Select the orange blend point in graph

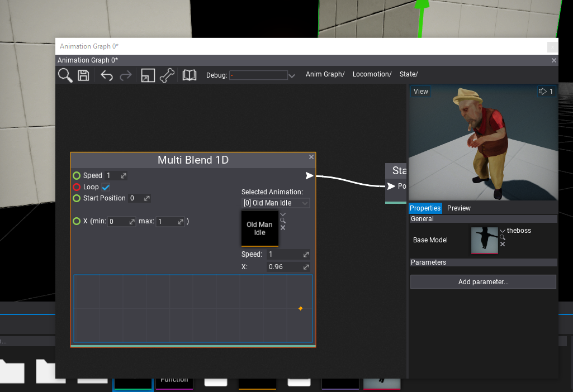(300, 308)
